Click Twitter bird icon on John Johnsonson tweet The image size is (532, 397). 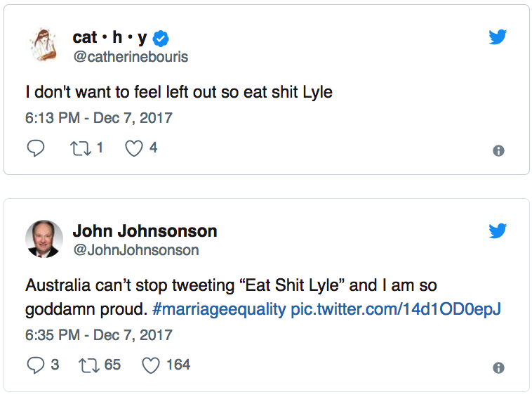[x=498, y=231]
